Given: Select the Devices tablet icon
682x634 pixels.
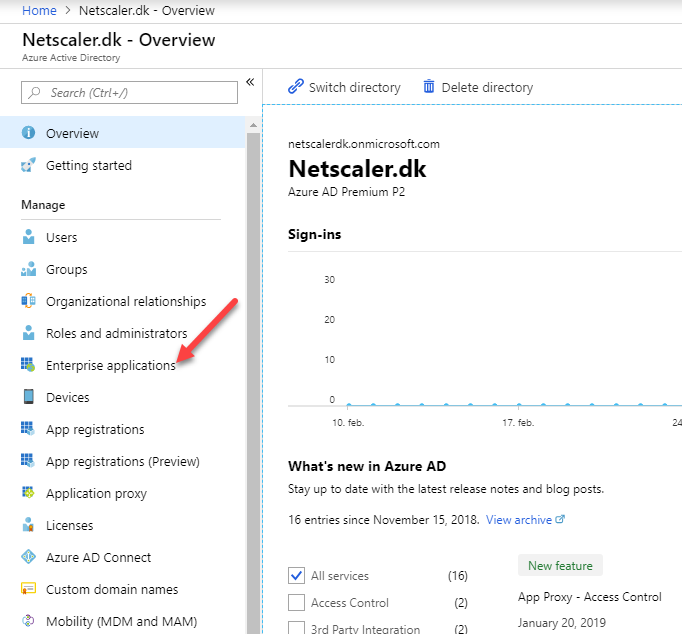Looking at the screenshot, I should point(29,397).
